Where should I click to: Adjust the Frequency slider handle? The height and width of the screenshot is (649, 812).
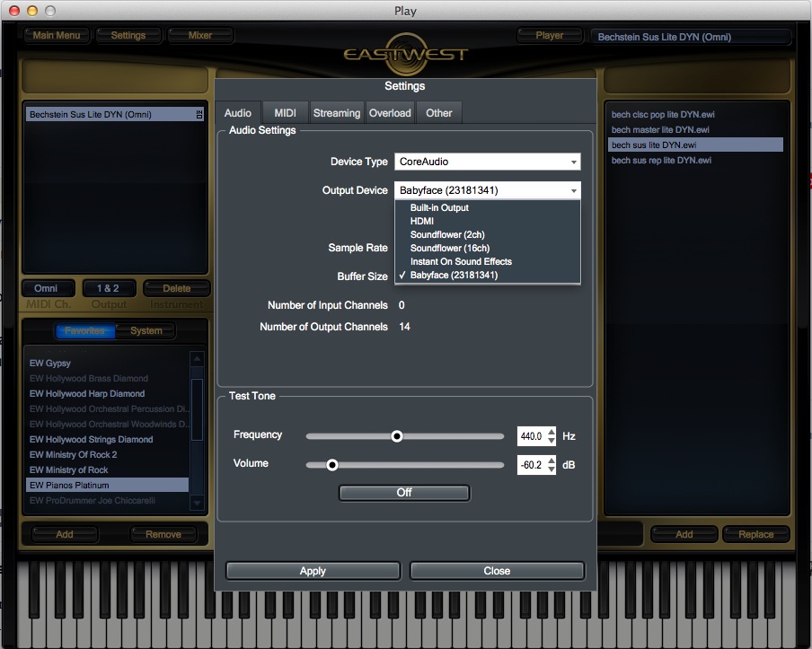tap(397, 436)
